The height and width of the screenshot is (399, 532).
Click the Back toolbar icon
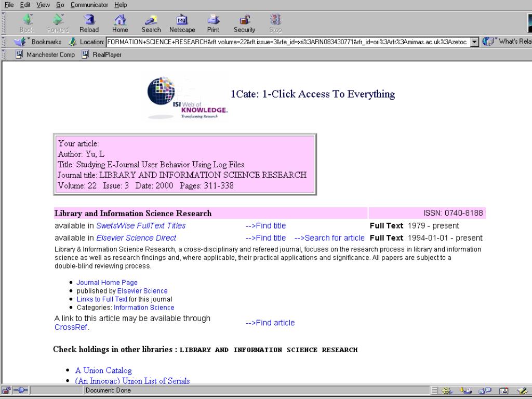[x=27, y=23]
